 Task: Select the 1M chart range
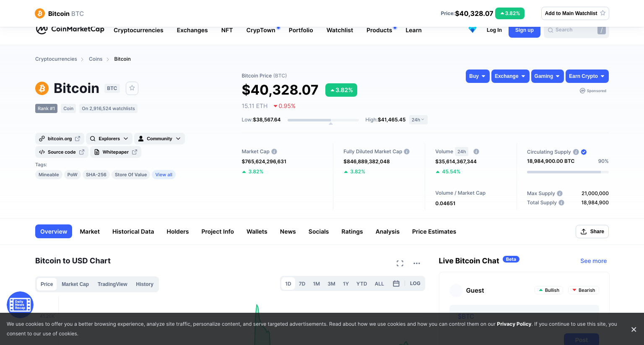(317, 284)
